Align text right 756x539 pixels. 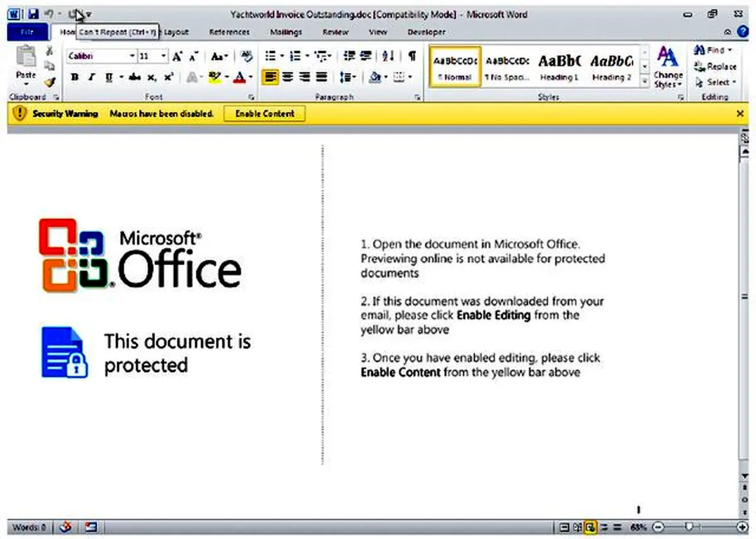click(x=305, y=77)
